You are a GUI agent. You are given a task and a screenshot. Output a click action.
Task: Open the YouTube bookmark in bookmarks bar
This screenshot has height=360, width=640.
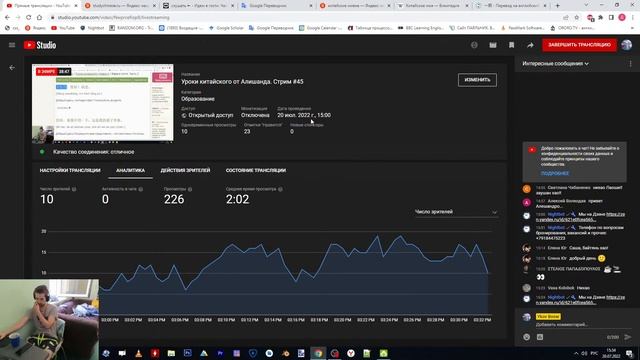coord(63,28)
